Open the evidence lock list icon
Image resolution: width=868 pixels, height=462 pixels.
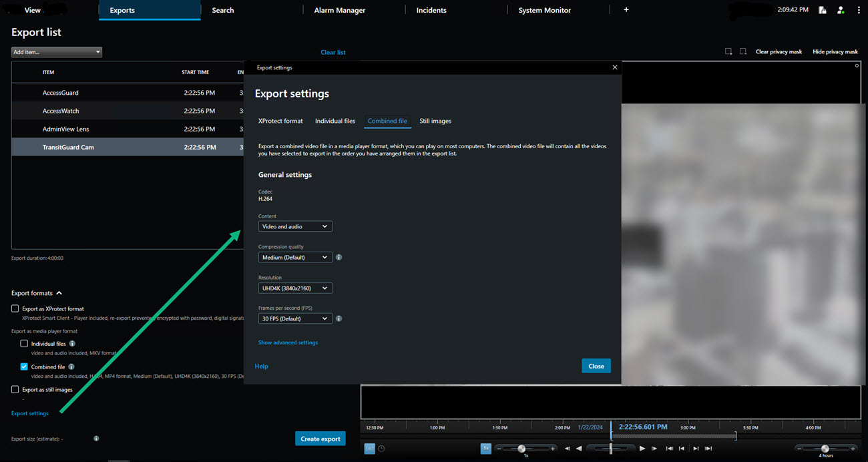(823, 10)
